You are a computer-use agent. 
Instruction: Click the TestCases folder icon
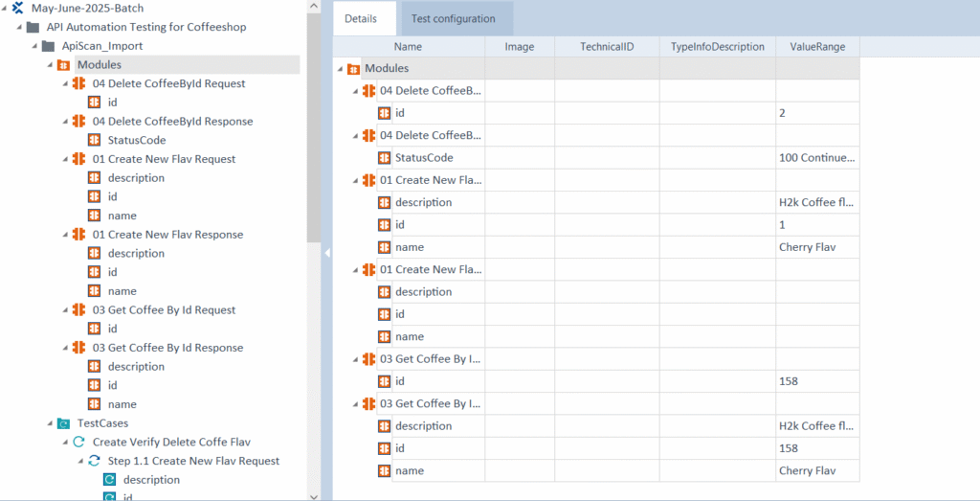(63, 423)
